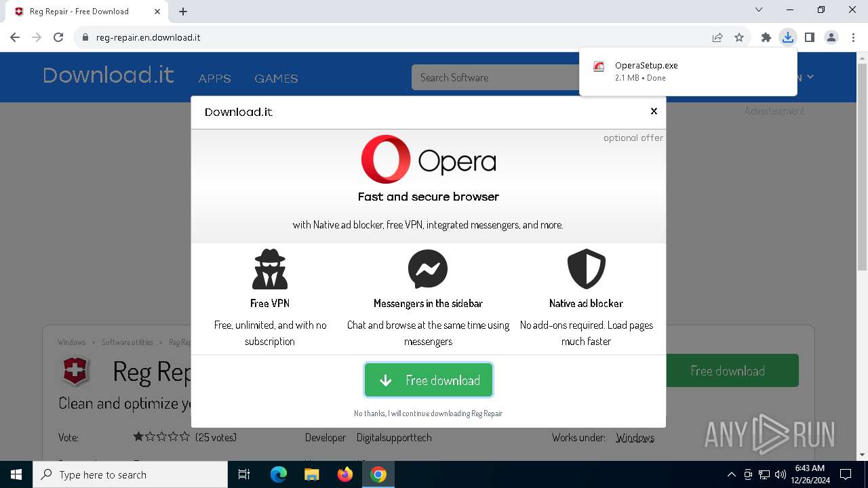Close the Download.it offer dialog

click(654, 111)
